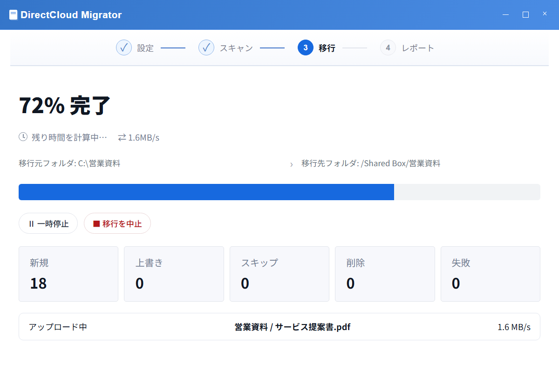559x392 pixels.
Task: Click the blue migration progress bar
Action: pyautogui.click(x=206, y=192)
